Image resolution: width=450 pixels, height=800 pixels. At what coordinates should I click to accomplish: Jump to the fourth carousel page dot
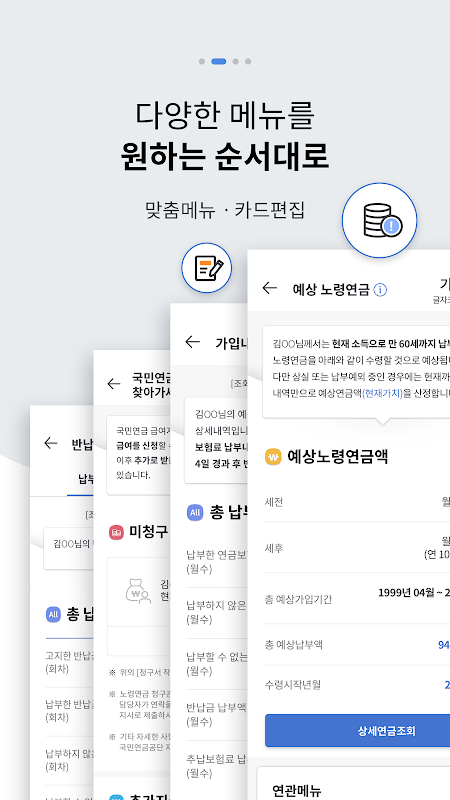click(248, 61)
